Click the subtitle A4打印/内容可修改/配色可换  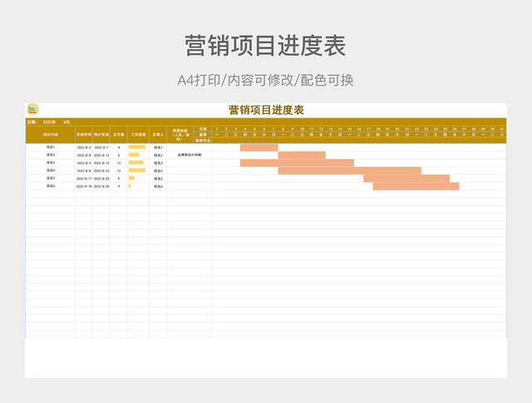tap(265, 81)
